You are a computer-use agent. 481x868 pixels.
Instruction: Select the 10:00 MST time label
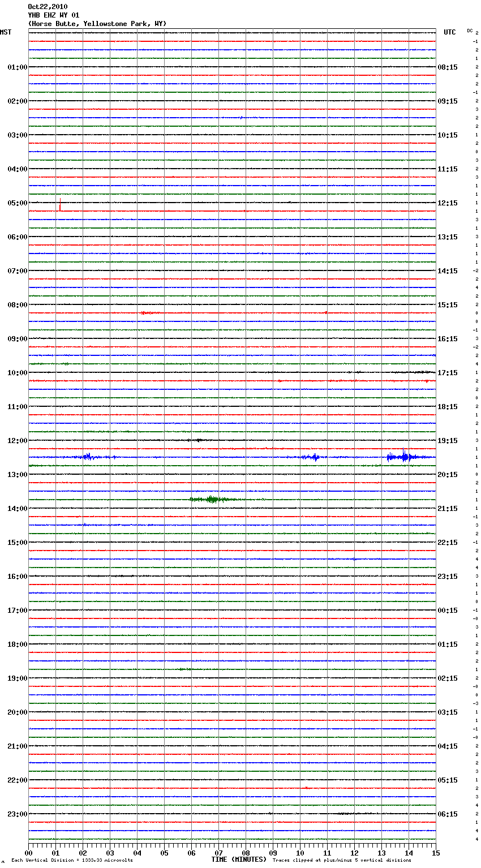pos(18,373)
